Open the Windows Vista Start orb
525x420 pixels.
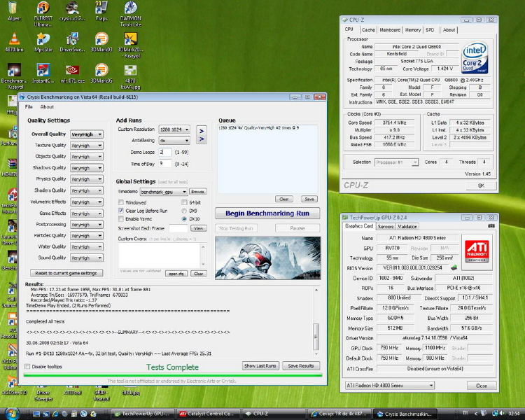12,414
